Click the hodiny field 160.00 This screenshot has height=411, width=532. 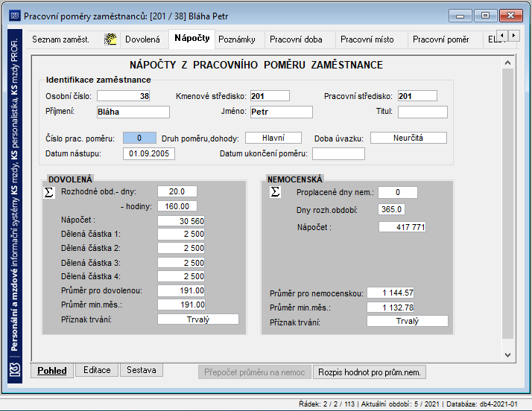coord(177,206)
